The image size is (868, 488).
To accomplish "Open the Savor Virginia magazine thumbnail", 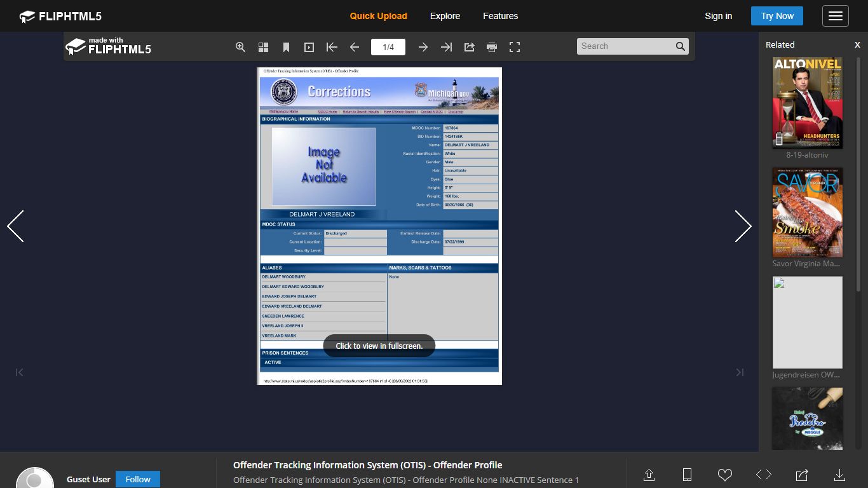I will [807, 213].
